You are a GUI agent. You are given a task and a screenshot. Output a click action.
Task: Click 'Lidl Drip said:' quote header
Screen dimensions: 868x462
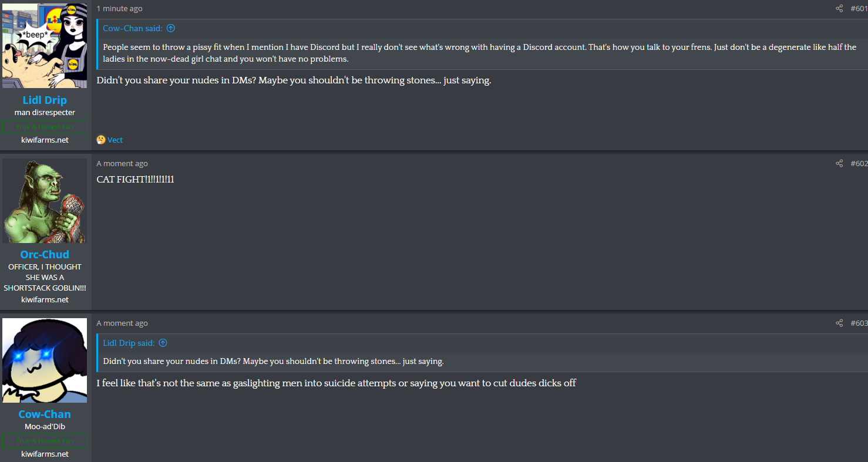(129, 343)
